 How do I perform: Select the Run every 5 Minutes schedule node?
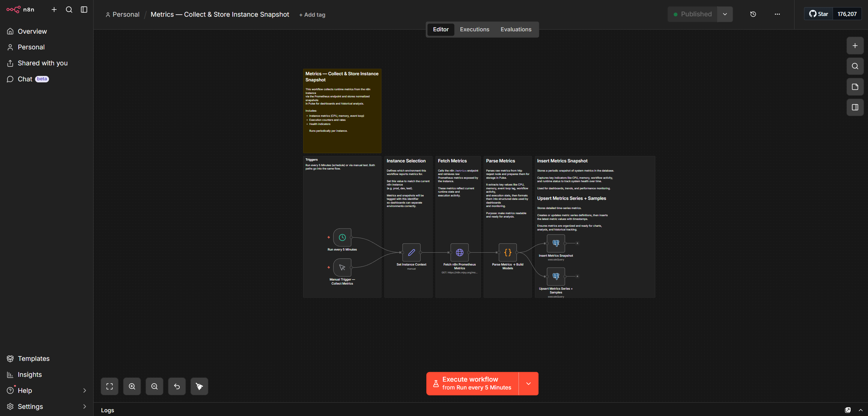pyautogui.click(x=342, y=238)
